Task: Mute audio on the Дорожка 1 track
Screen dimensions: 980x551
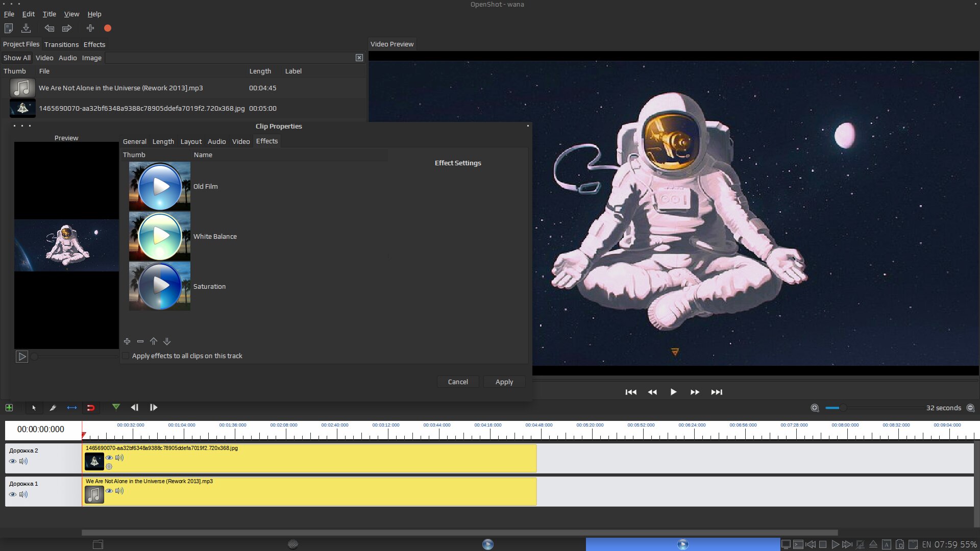Action: pos(23,494)
